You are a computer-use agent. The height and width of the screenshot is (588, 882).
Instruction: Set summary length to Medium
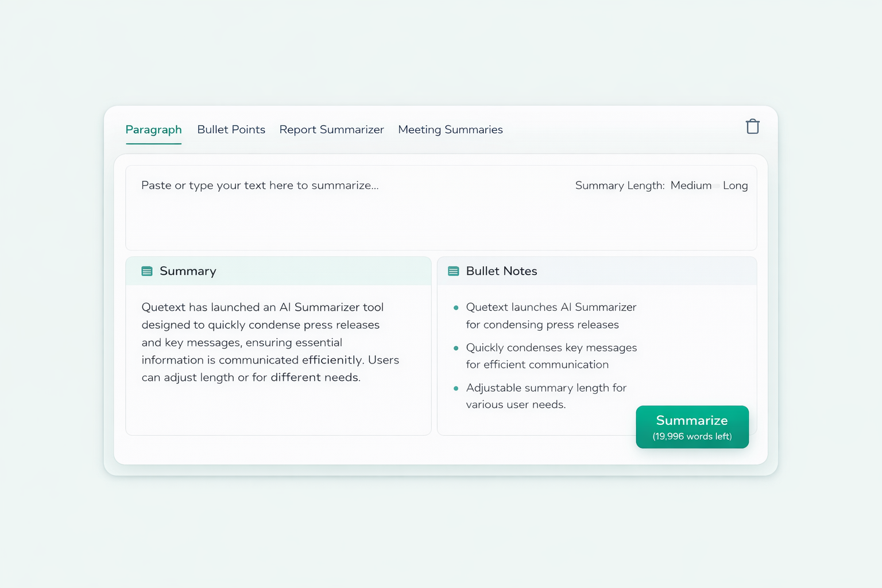tap(691, 185)
